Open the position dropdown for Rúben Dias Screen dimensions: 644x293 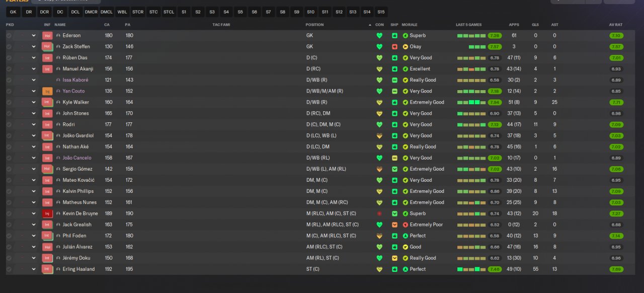coord(34,58)
